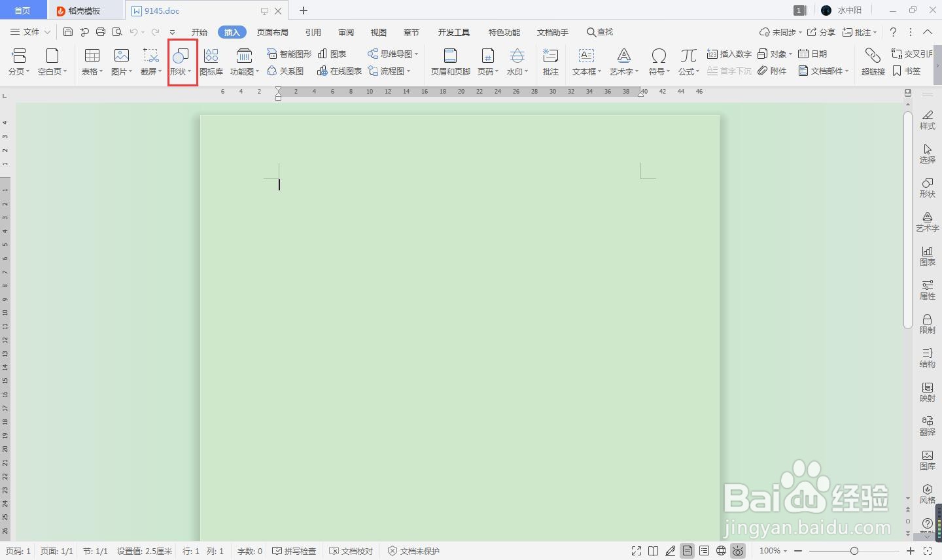Insert a text box (文本框)
Viewport: 942px width, 560px height.
point(586,62)
